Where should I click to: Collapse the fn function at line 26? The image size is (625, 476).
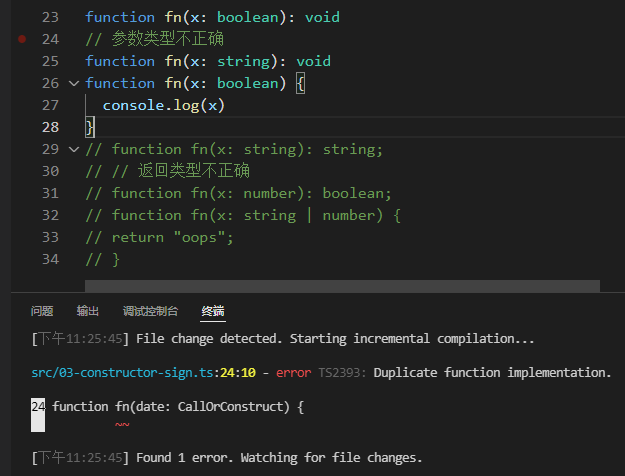(74, 83)
